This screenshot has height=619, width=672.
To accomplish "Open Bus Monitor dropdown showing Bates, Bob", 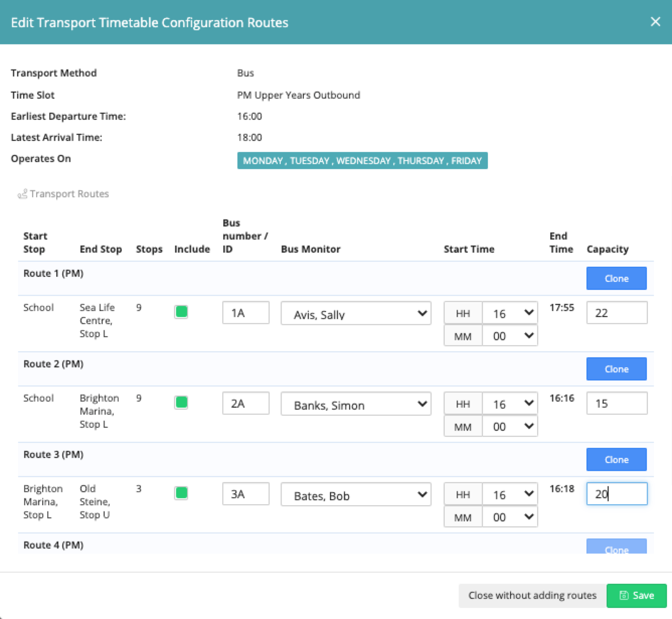I will pos(356,494).
